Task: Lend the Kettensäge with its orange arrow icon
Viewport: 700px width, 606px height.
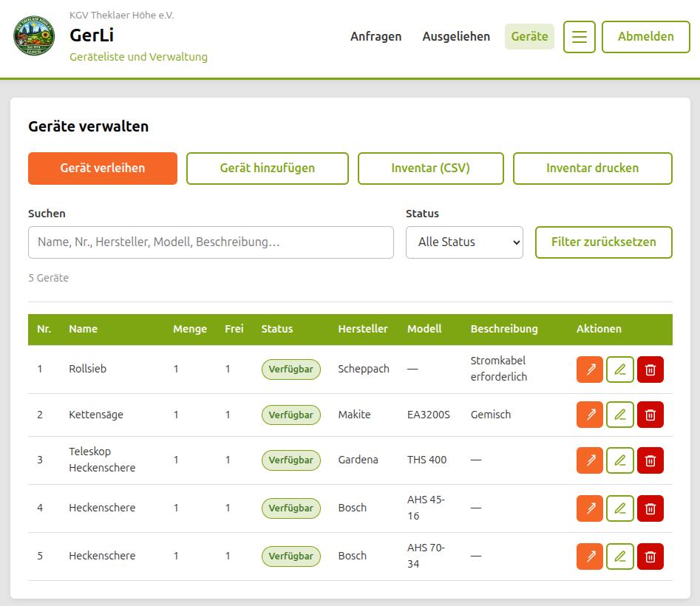Action: click(590, 415)
